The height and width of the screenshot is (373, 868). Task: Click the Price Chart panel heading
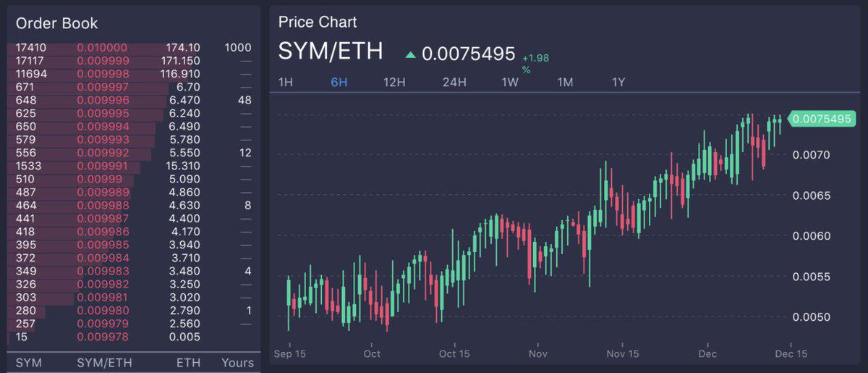pyautogui.click(x=318, y=22)
